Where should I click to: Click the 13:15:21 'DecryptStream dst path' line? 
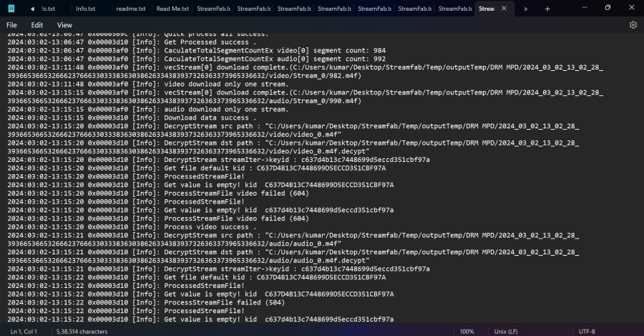[293, 252]
